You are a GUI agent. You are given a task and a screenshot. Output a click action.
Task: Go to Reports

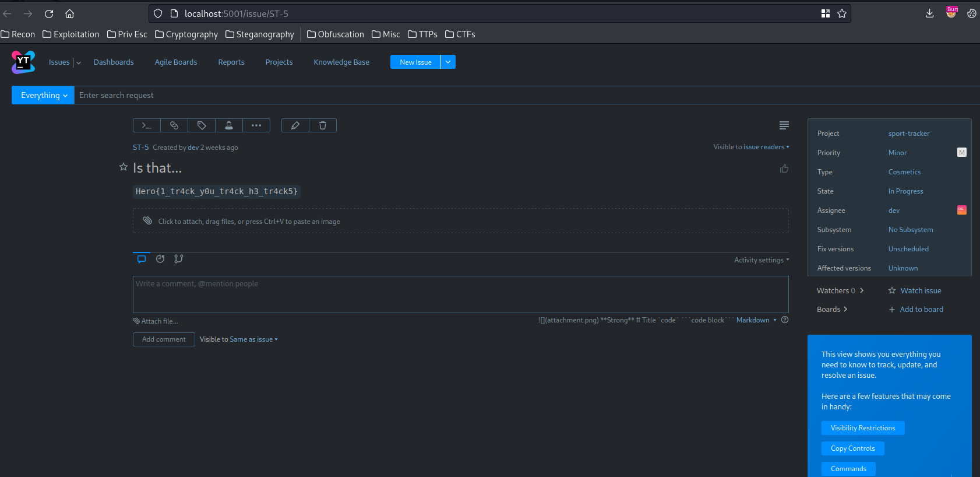[x=231, y=62]
